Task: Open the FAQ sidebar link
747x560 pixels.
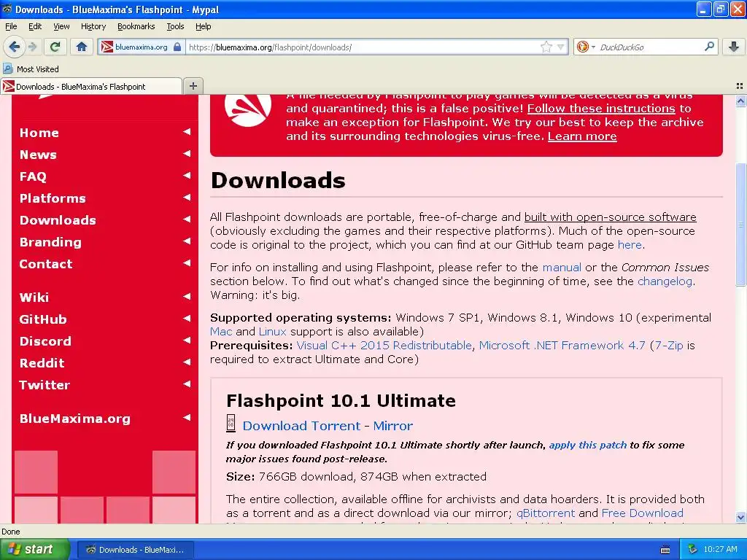Action: click(x=33, y=176)
